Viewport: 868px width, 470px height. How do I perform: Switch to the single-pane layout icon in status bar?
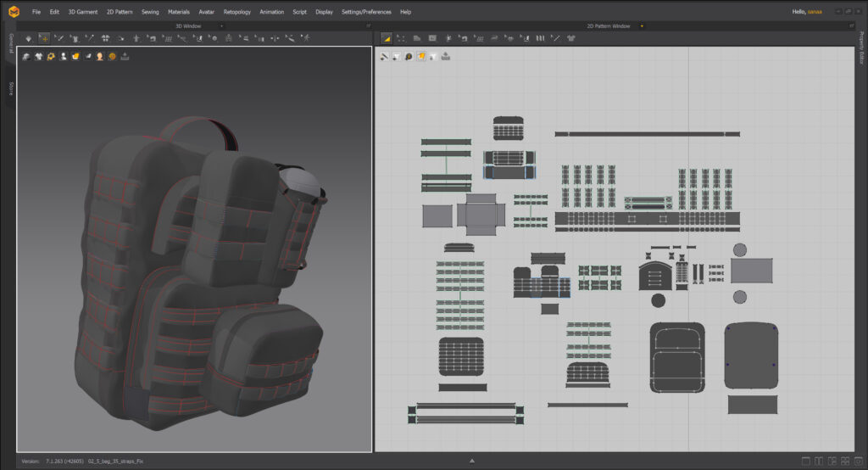click(x=806, y=462)
